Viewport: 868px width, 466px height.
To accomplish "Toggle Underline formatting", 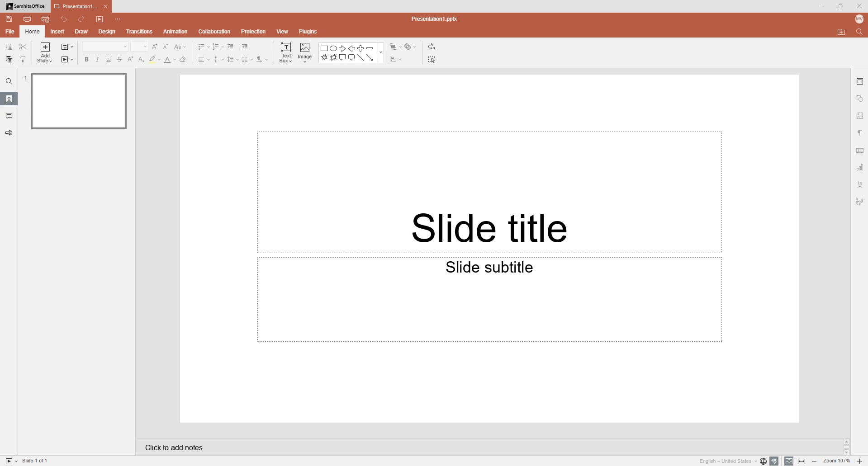I will 109,60.
